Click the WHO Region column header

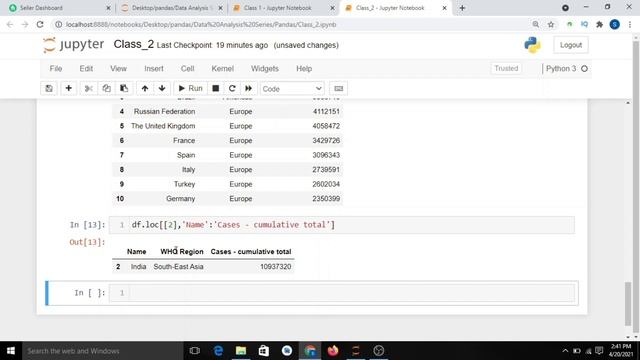tap(182, 252)
